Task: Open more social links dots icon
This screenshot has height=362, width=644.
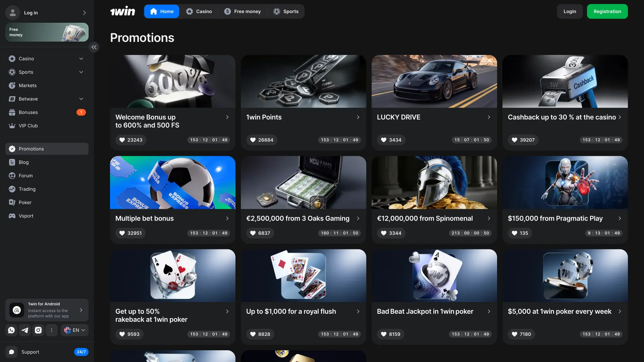Action: click(x=52, y=330)
